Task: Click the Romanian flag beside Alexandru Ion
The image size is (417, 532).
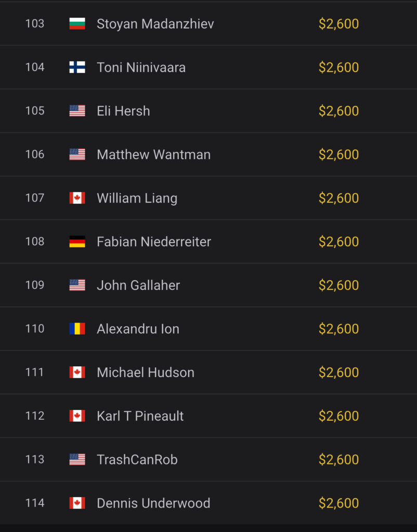Action: point(77,329)
